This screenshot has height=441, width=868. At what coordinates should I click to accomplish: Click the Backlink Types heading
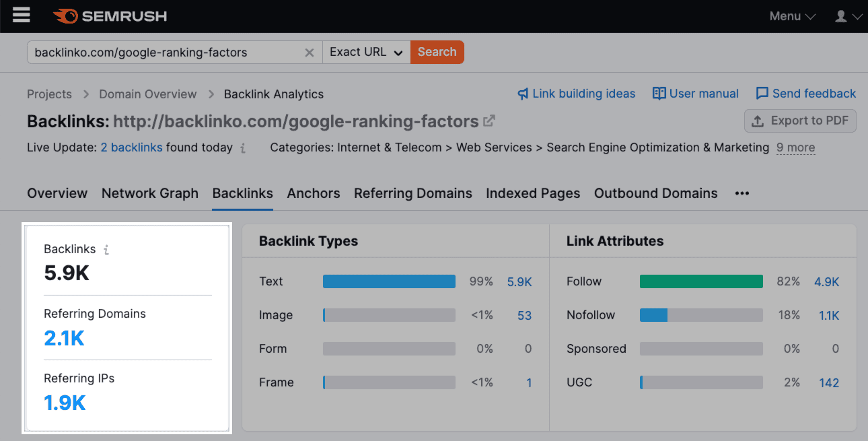click(x=309, y=241)
